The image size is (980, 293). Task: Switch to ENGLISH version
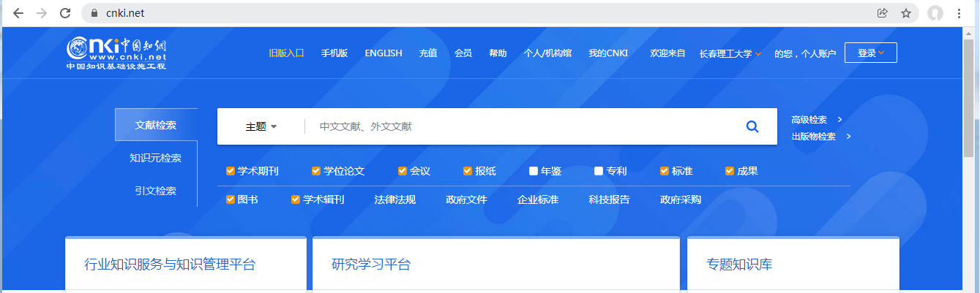pyautogui.click(x=384, y=53)
